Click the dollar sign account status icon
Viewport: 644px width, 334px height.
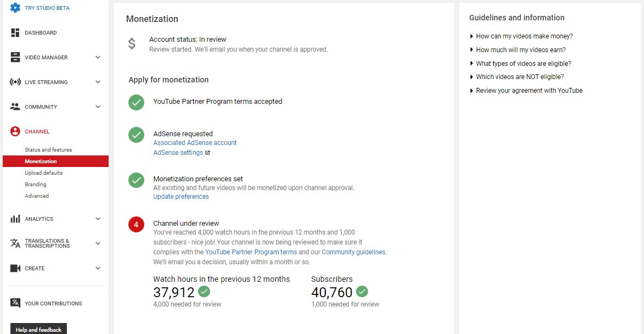click(132, 43)
